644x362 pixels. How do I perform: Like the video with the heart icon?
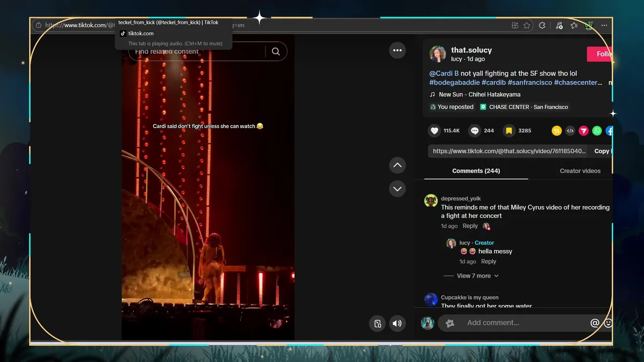click(434, 131)
